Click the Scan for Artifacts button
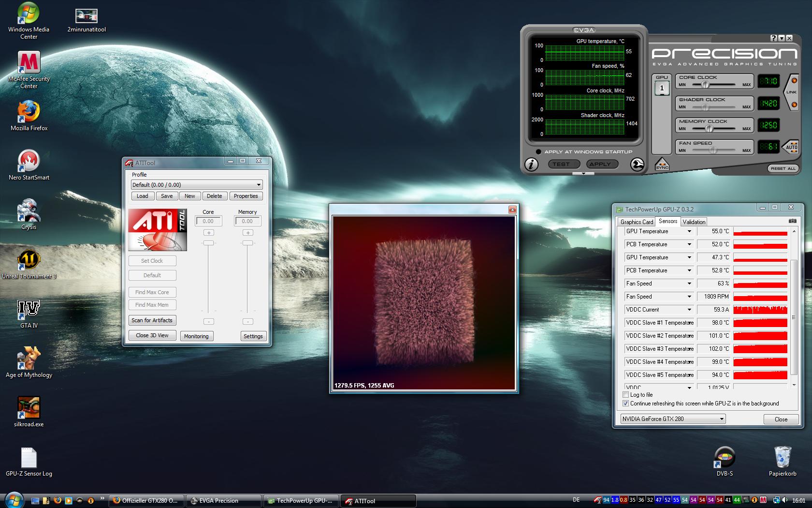 [x=152, y=320]
